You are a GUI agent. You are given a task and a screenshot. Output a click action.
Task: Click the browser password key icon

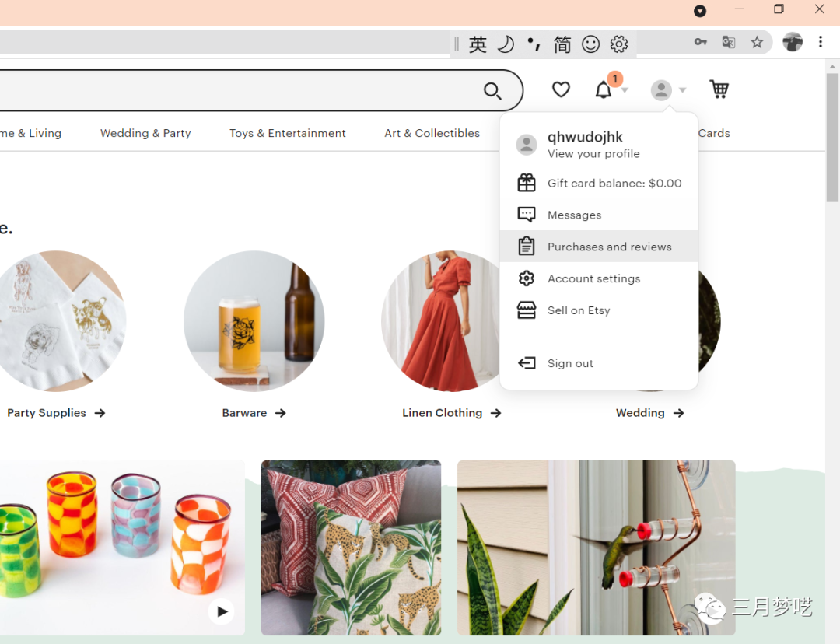point(700,42)
